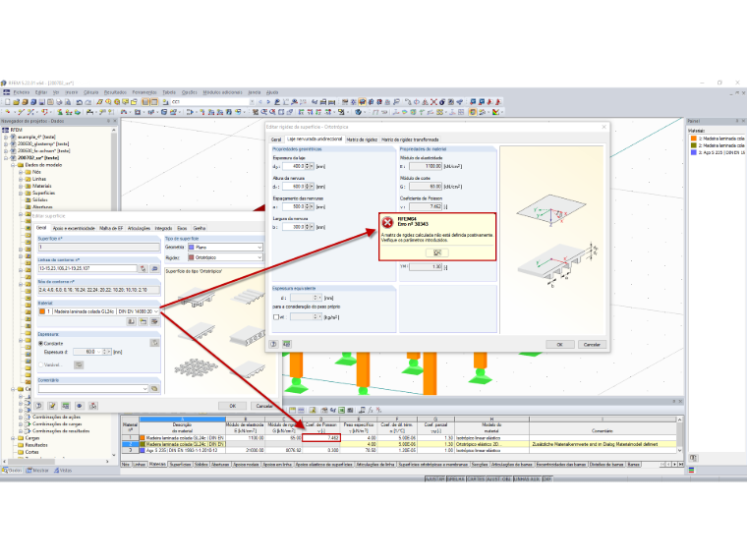
Task: Click create new material icon under Material
Action: [x=143, y=322]
